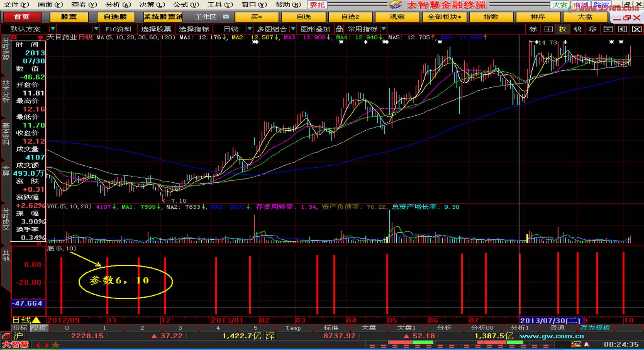Select the 标准 template tab
This screenshot has height=350, width=644.
(x=331, y=328)
